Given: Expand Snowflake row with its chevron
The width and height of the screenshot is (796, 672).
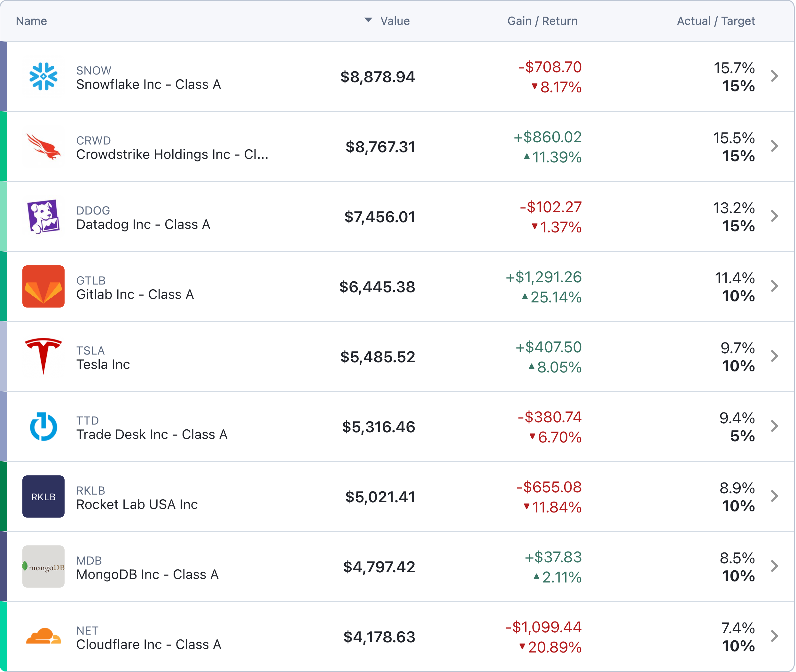Looking at the screenshot, I should [x=774, y=76].
